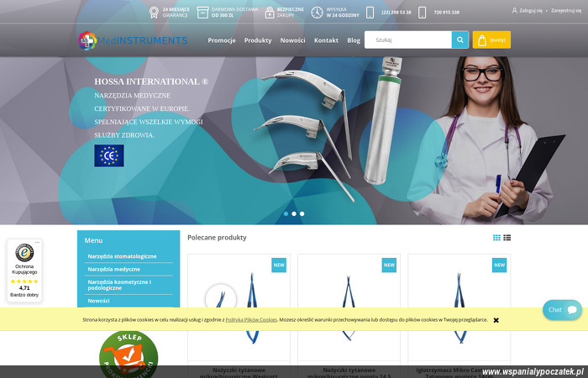Screen dimensions: 588x378
Task: Open the Igłotrzymacz Mikro product thumbnail
Action: tap(459, 307)
